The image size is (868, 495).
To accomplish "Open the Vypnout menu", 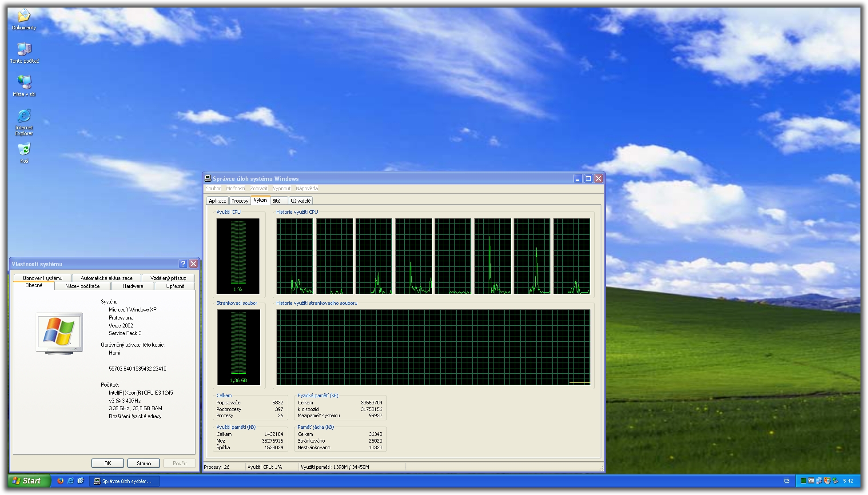I will (x=282, y=188).
